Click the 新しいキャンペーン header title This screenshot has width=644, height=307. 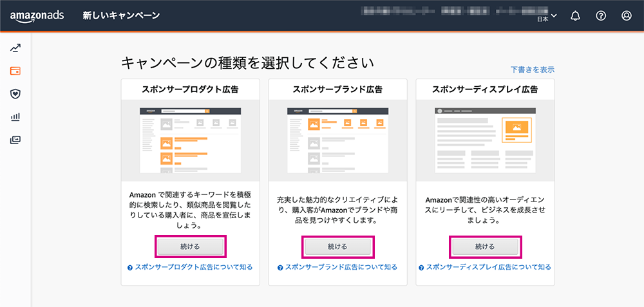tap(121, 16)
